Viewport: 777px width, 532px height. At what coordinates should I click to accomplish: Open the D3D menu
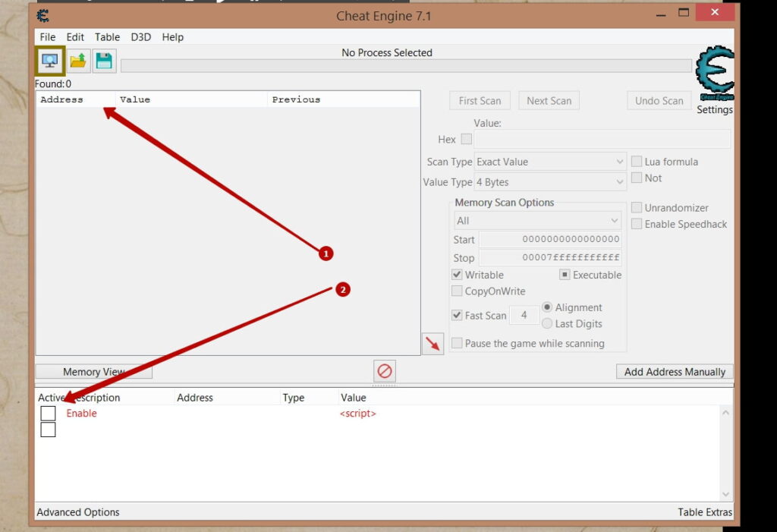coord(140,36)
